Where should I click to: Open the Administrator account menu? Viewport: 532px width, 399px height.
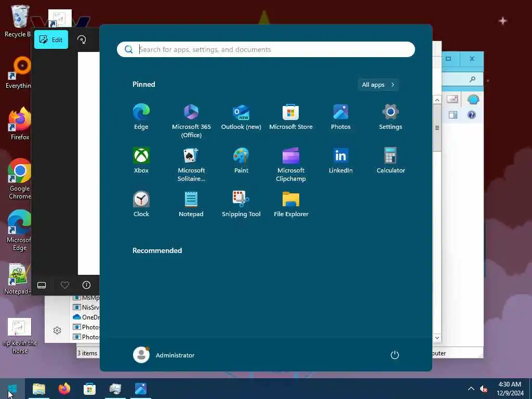coord(164,355)
